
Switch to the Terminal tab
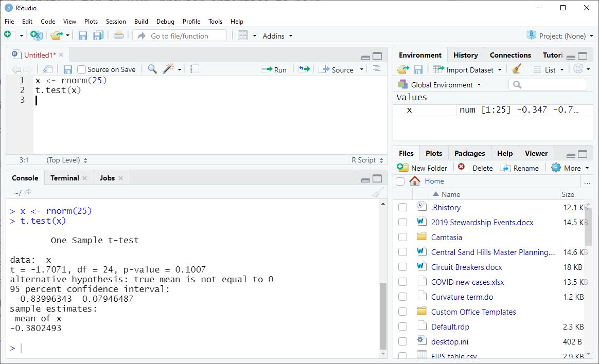coord(64,178)
